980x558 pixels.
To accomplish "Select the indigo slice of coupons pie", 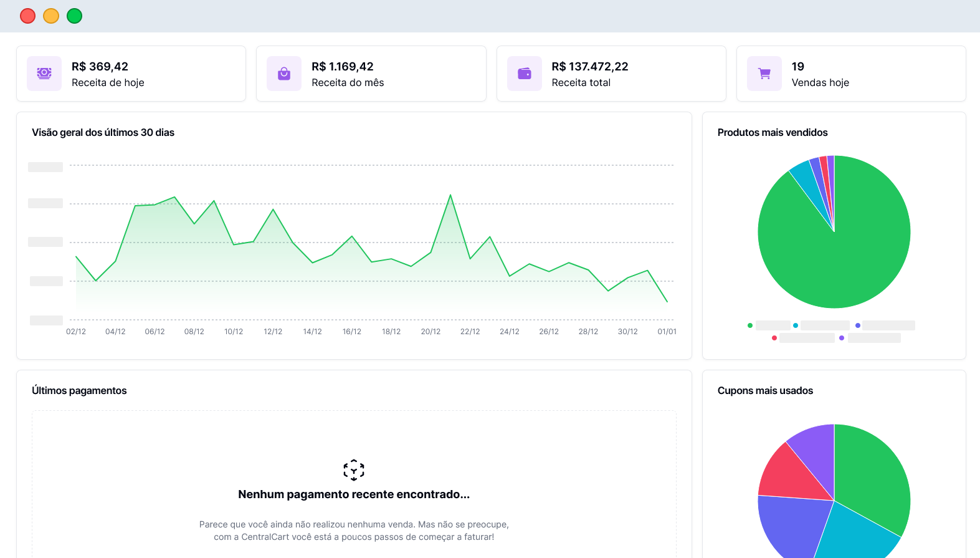I will (791, 524).
